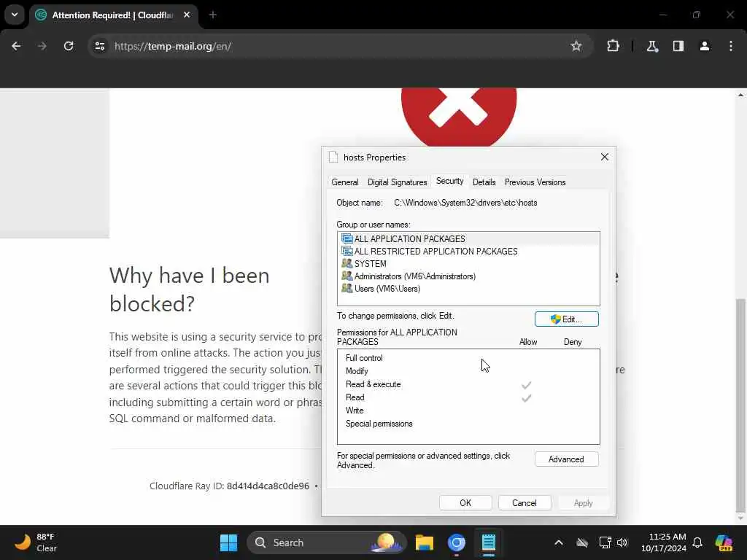Select Users (VM6\Users) entry
The width and height of the screenshot is (747, 560).
[468, 289]
